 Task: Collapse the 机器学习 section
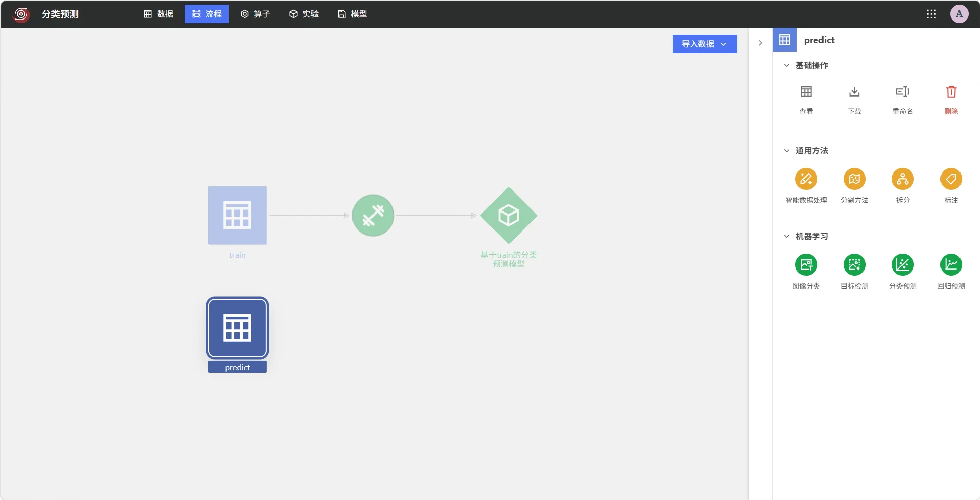tap(787, 236)
